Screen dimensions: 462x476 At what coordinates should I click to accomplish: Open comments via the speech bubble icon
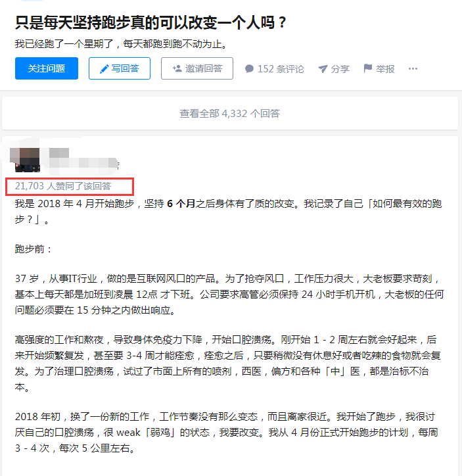pyautogui.click(x=249, y=68)
